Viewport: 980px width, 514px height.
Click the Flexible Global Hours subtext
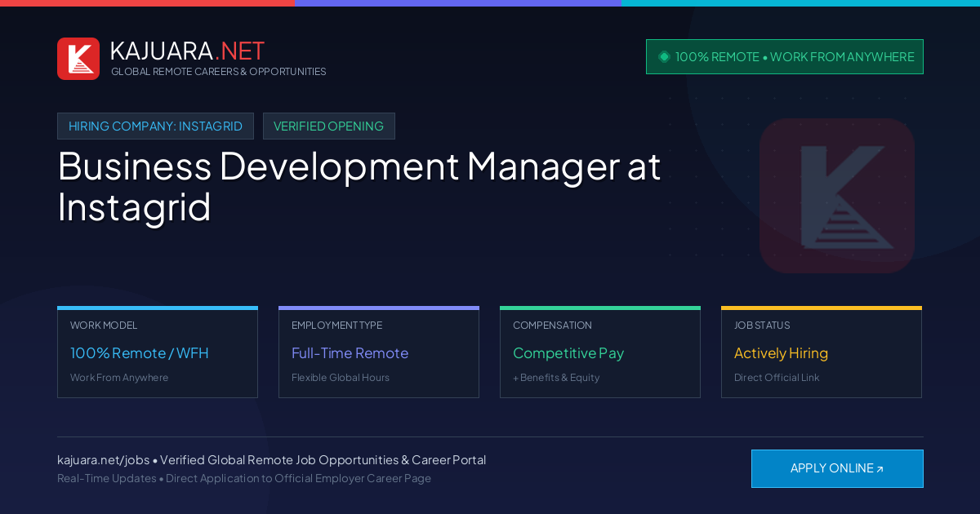point(341,378)
